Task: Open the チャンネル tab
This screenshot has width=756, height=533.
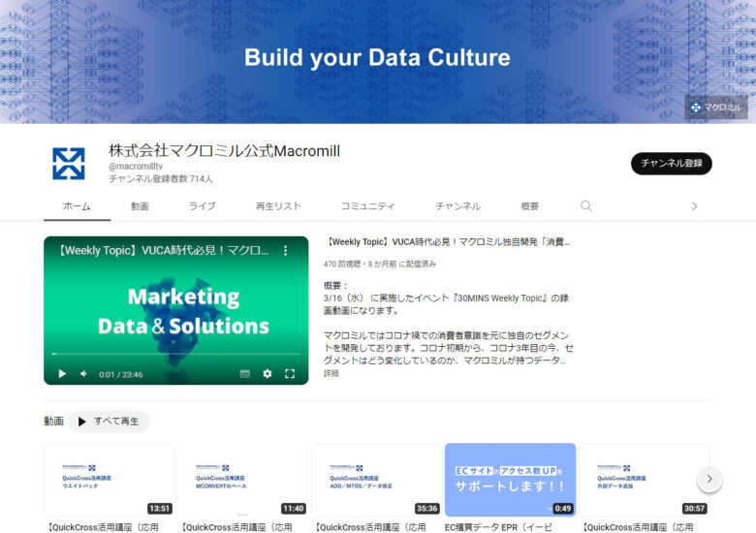Action: [458, 206]
